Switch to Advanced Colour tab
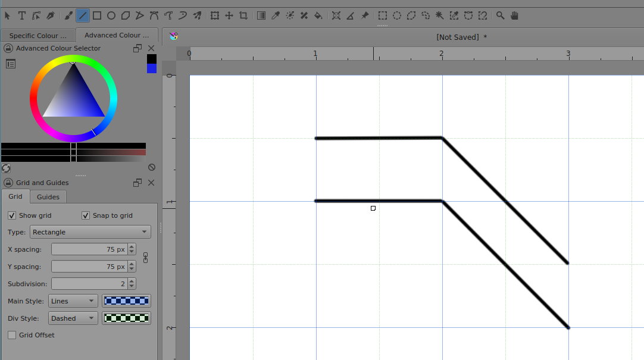 coord(117,35)
